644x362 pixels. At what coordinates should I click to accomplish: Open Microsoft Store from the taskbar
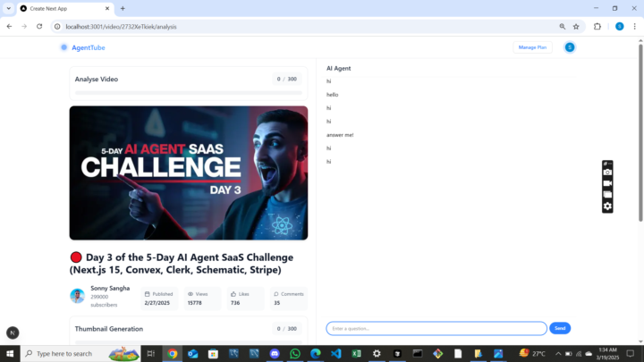tap(213, 353)
